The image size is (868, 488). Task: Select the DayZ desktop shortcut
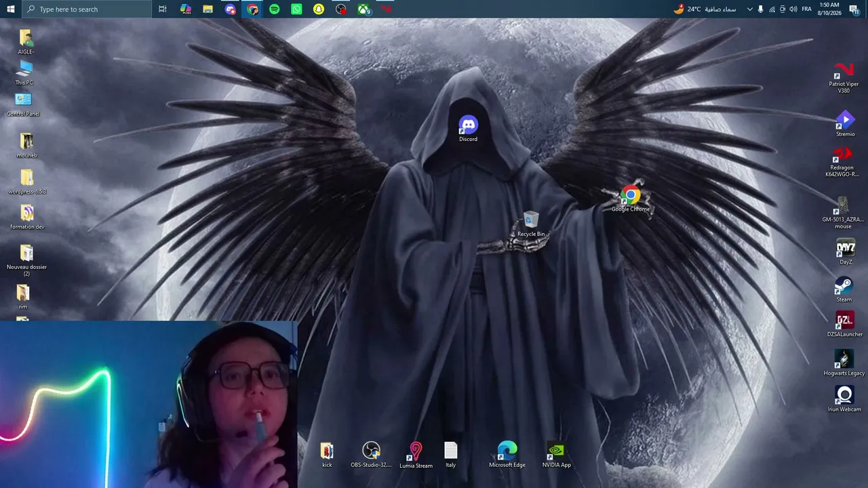click(846, 252)
